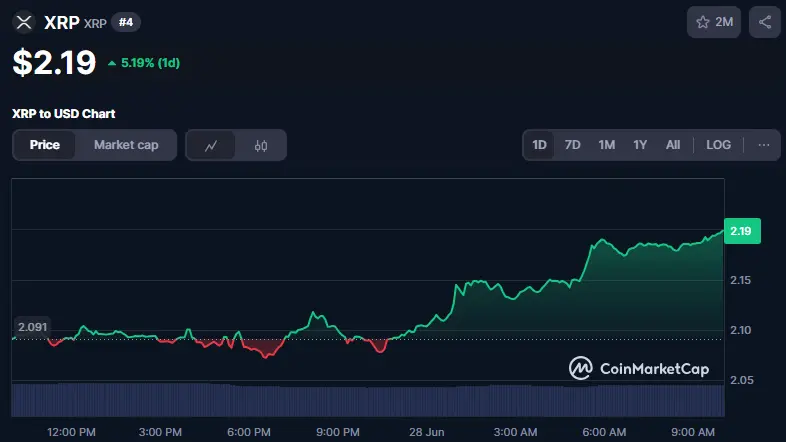Click the 2.05 price axis label
Viewport: 786px width, 442px height.
(x=741, y=380)
